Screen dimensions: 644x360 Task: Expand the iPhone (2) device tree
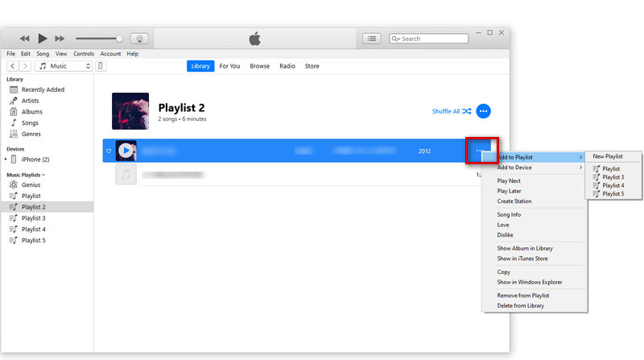[6, 159]
